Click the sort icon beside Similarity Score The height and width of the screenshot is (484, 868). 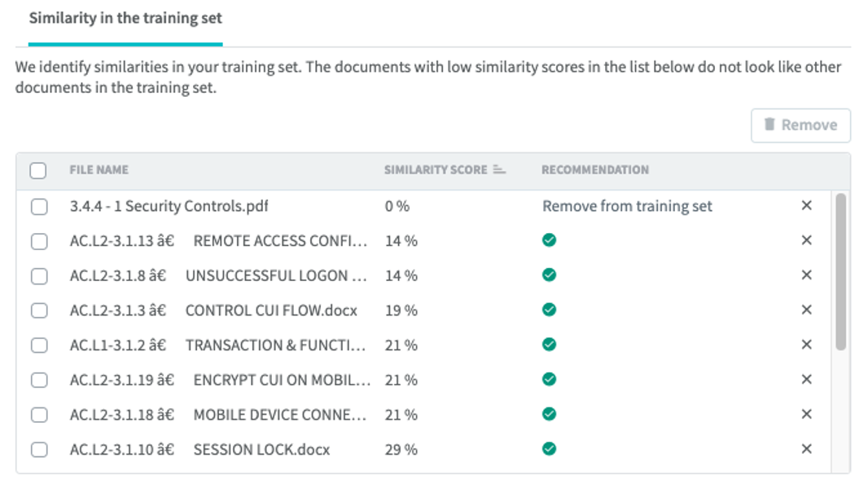pyautogui.click(x=499, y=170)
